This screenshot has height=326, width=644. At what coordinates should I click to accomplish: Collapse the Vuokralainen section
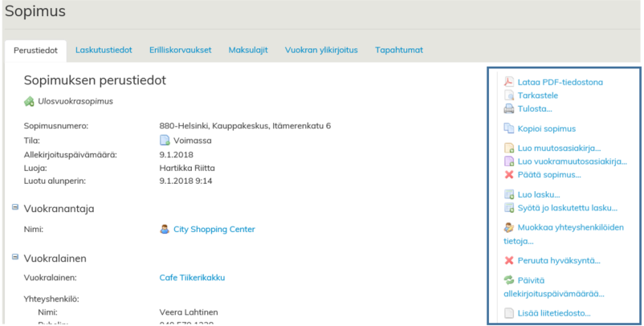coord(15,258)
